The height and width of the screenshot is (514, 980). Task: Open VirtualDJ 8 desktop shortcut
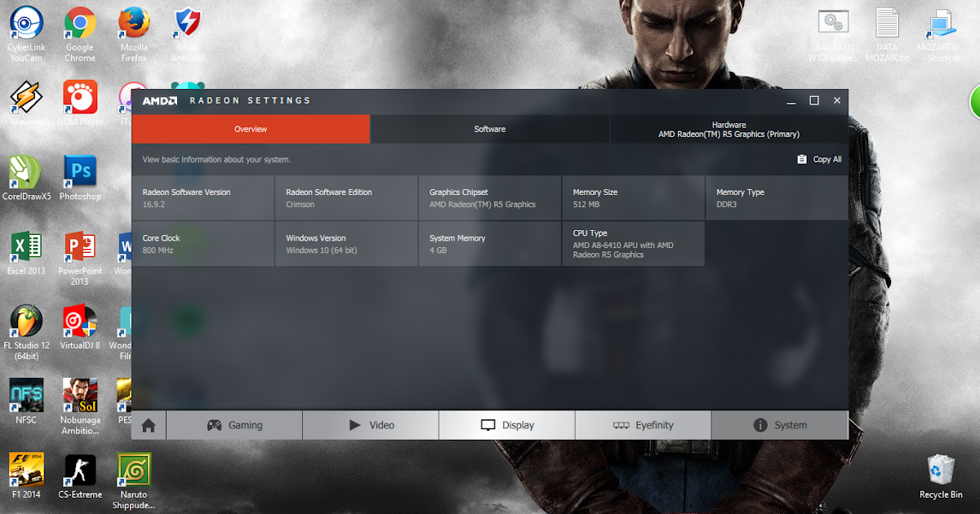[x=80, y=327]
